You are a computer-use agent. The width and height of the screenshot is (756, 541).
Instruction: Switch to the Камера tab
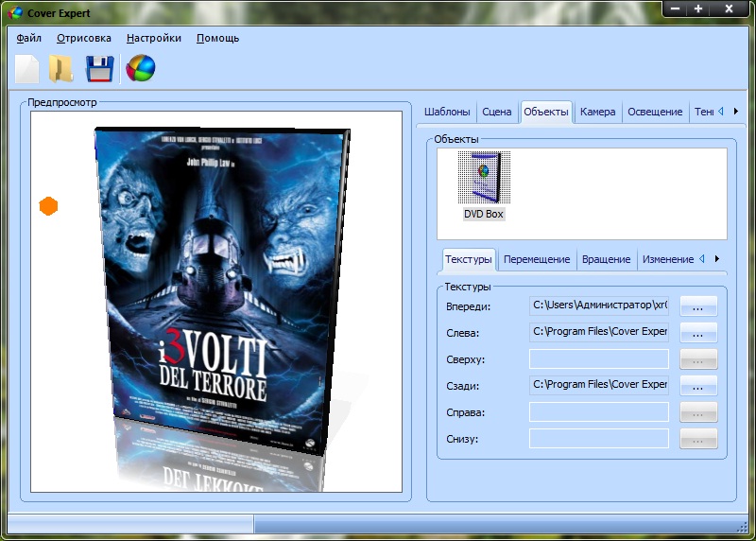click(598, 112)
